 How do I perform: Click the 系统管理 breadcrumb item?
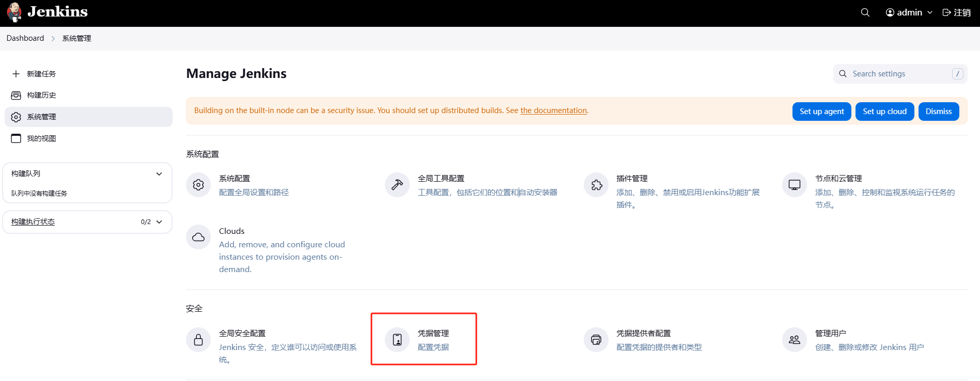click(76, 38)
